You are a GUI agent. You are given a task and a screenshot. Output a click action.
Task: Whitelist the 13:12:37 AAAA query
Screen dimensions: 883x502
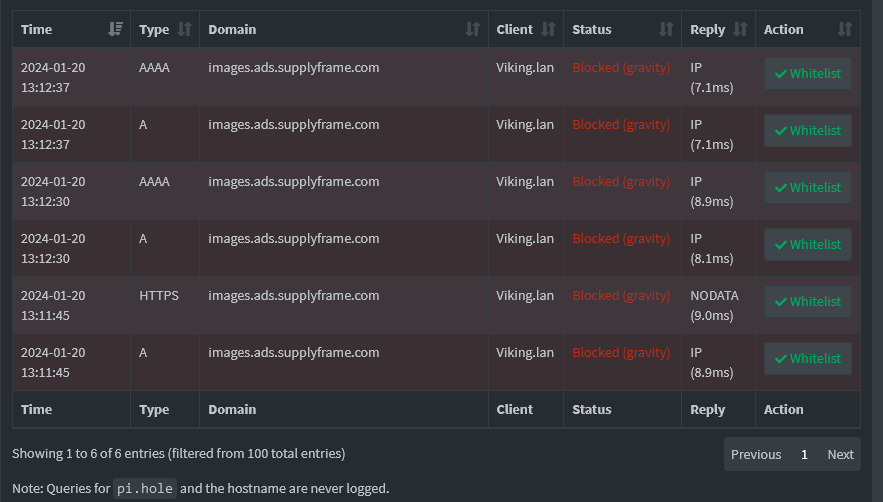tap(808, 73)
